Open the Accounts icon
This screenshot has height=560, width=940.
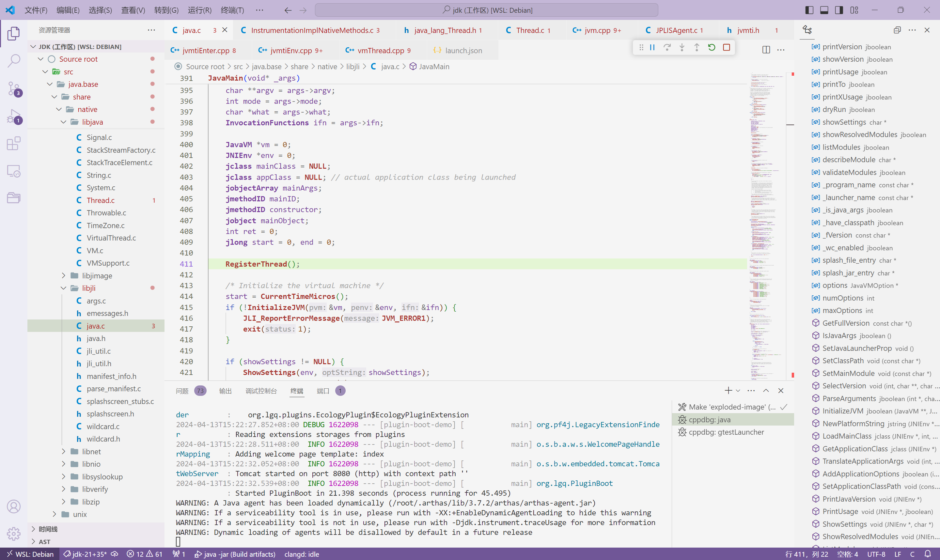tap(14, 506)
